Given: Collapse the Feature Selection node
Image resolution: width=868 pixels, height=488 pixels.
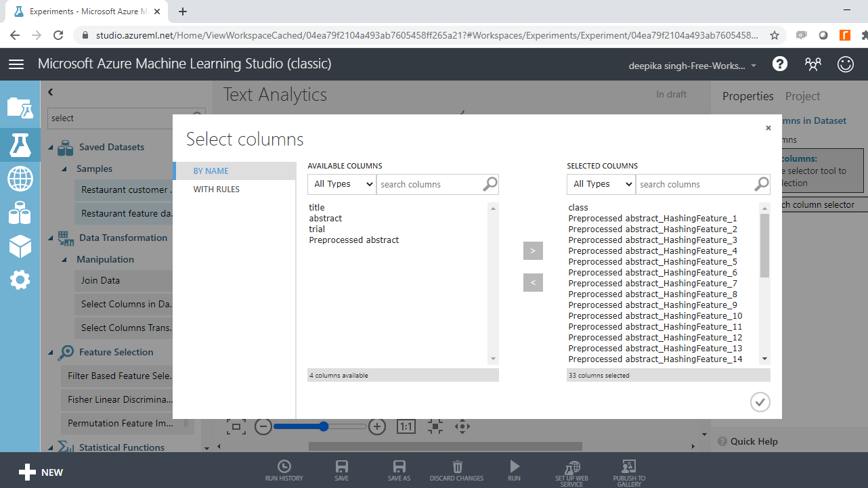Looking at the screenshot, I should pos(51,353).
